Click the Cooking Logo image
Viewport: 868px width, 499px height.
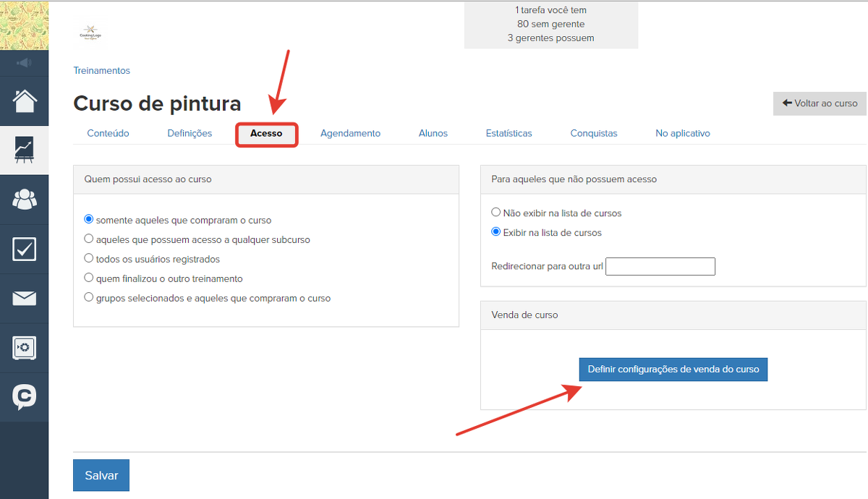coord(93,34)
